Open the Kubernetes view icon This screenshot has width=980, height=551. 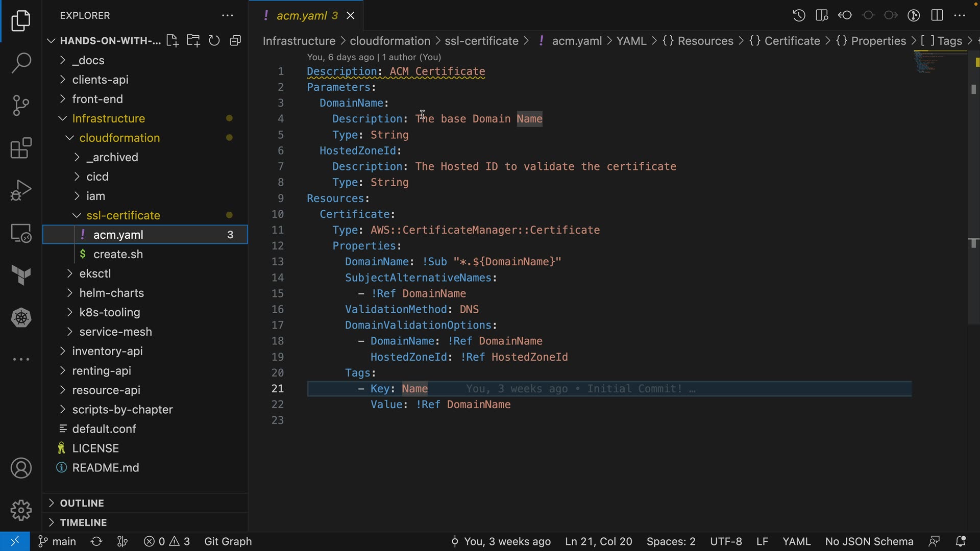tap(21, 318)
